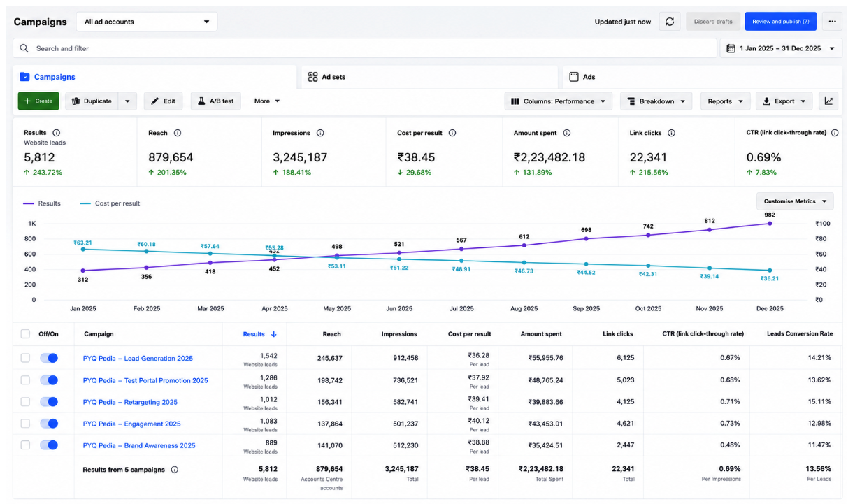Click the Impressions info icon in summary
Screen dimensions: 848x504
[x=320, y=133]
